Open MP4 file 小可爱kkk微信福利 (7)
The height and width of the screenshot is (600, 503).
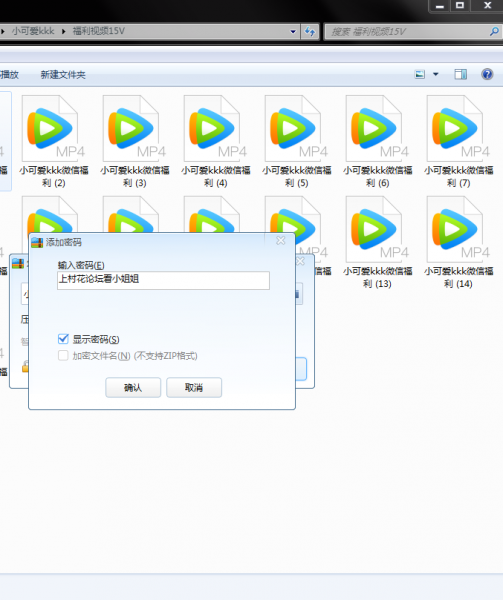point(459,142)
